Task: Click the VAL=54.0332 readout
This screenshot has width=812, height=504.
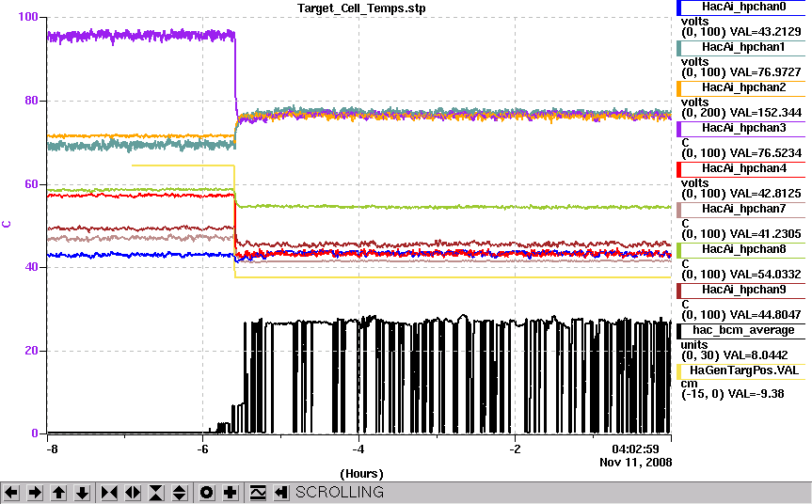Action: click(764, 274)
